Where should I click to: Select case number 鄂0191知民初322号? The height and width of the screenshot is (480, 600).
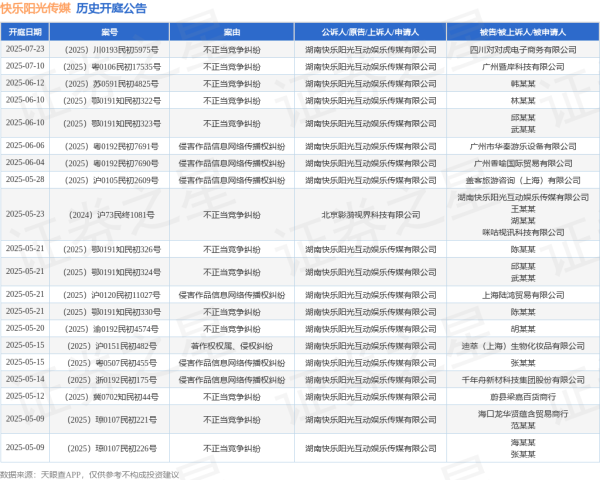click(x=112, y=101)
